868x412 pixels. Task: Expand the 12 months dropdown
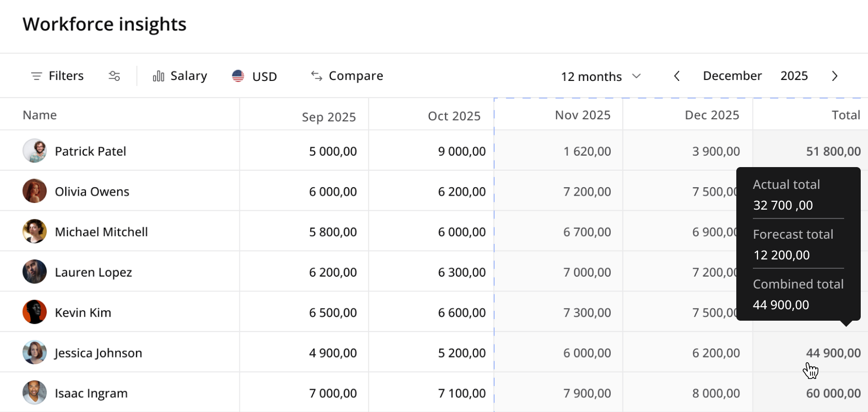pyautogui.click(x=600, y=76)
